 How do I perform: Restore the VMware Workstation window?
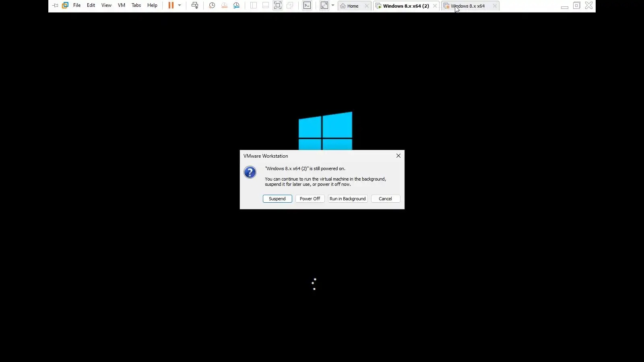[x=577, y=6]
